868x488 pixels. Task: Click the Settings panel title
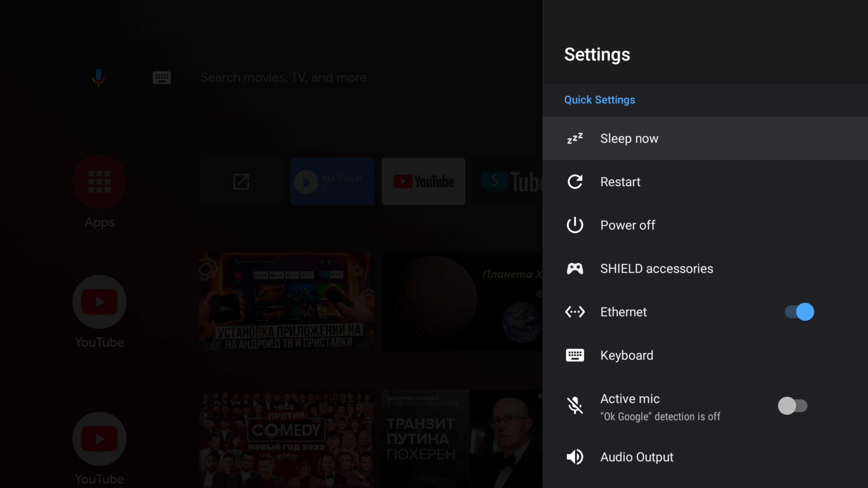(x=597, y=54)
